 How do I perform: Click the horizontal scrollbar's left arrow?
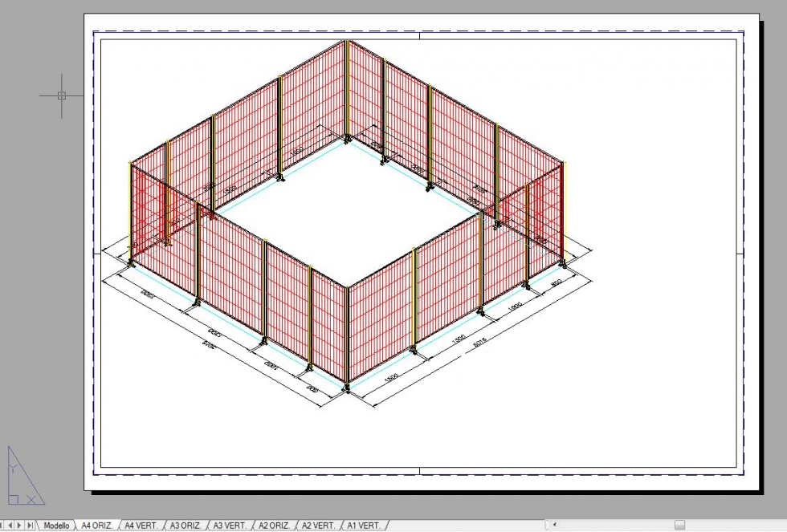point(553,526)
